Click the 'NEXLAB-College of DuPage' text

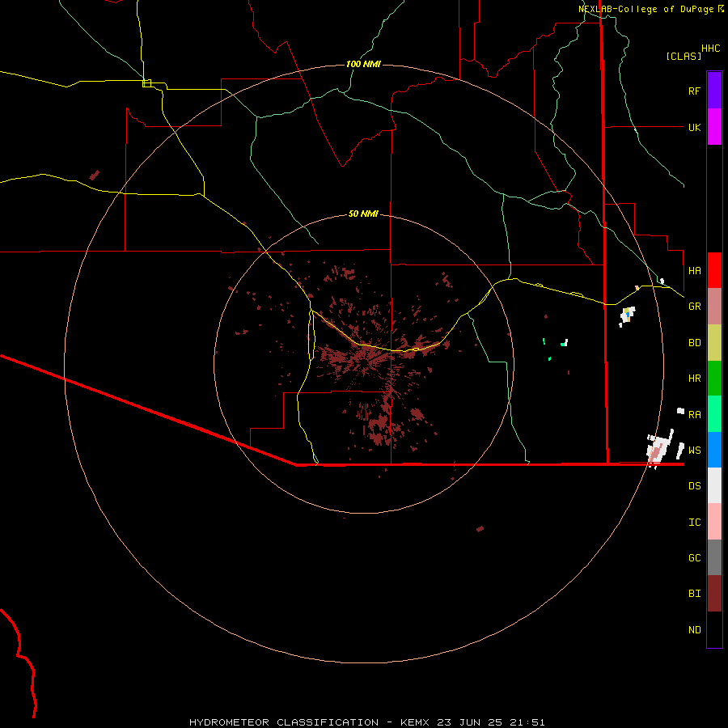pos(645,9)
